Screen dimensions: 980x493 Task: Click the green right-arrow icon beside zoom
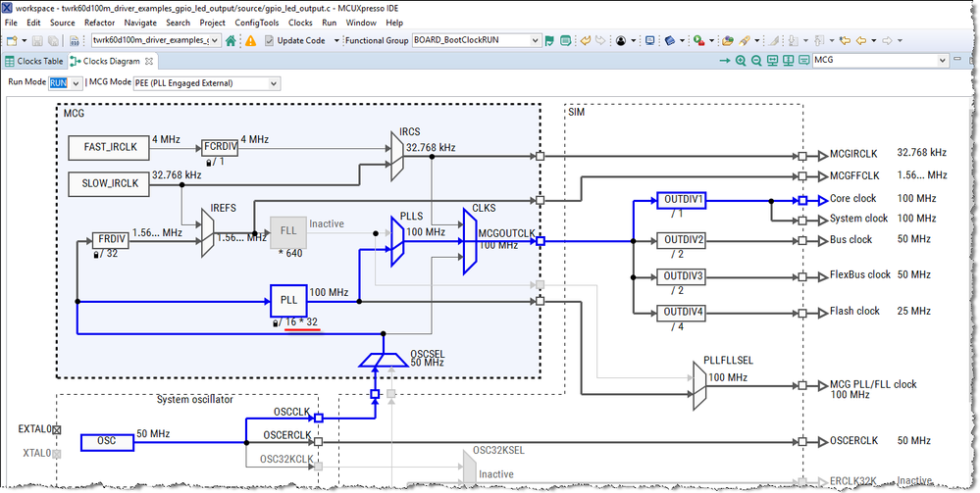(x=725, y=61)
